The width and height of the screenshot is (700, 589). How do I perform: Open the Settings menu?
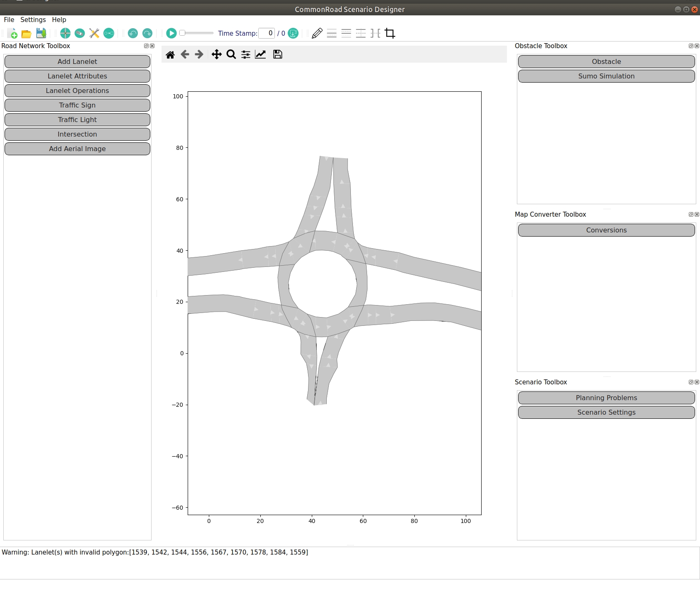tap(33, 20)
